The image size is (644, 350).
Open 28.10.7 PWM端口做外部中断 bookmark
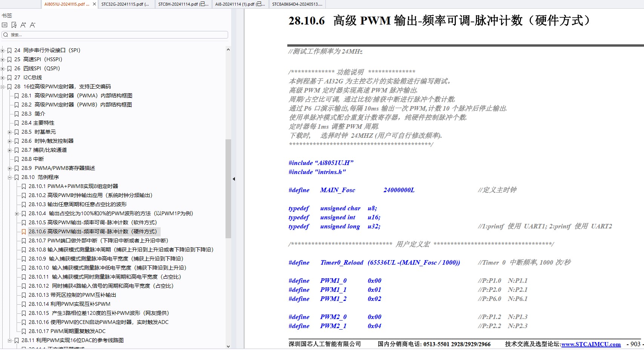(x=98, y=241)
